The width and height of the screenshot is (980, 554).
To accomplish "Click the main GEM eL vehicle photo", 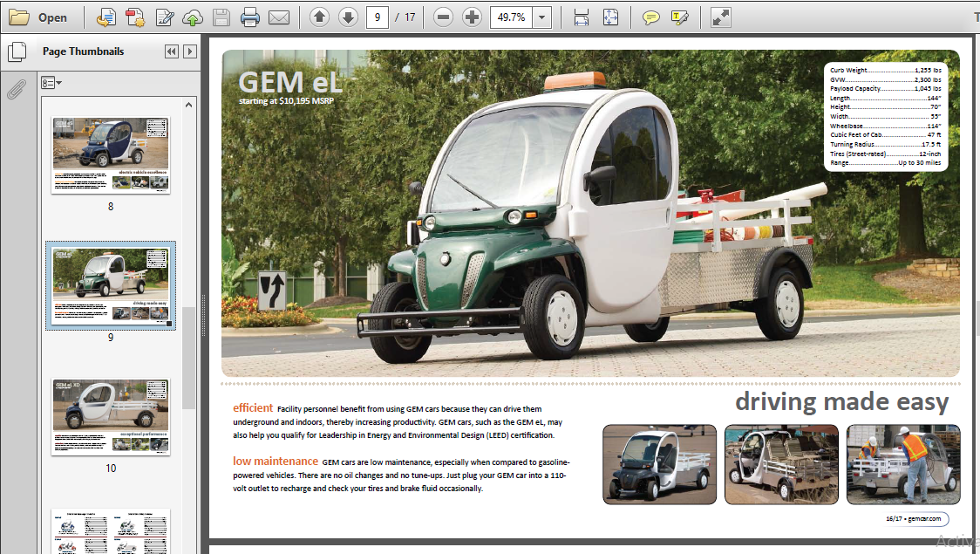I will (x=590, y=213).
